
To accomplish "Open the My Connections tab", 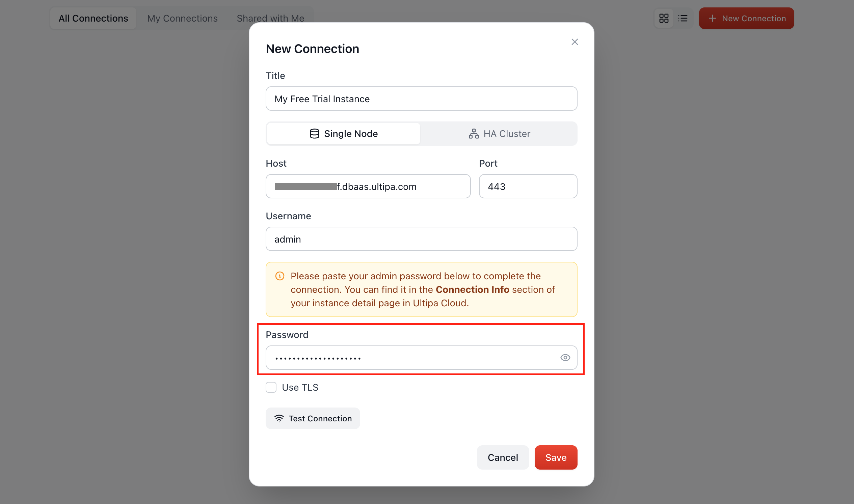I will click(x=182, y=18).
